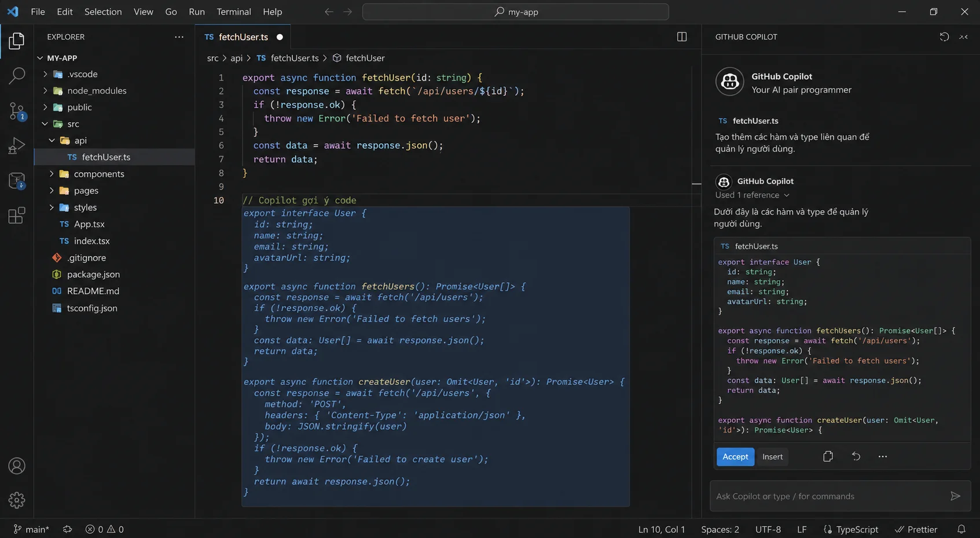The image size is (980, 538).
Task: Switch to the fetchUser.ts editor tab
Action: (x=243, y=37)
